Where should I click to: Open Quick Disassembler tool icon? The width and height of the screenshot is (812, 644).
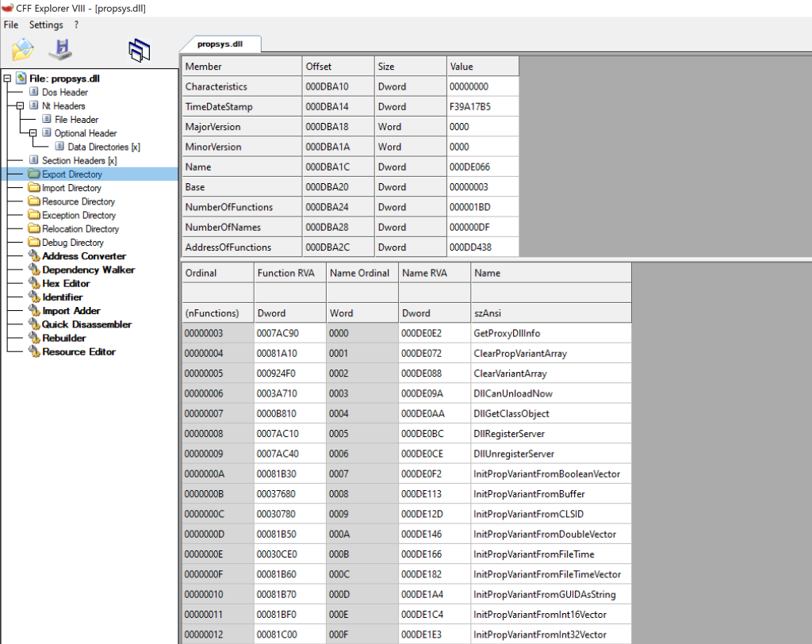click(34, 324)
